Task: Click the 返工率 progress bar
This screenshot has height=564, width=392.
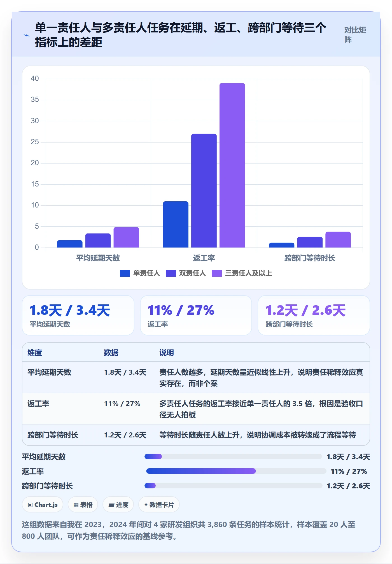Action: [x=236, y=471]
